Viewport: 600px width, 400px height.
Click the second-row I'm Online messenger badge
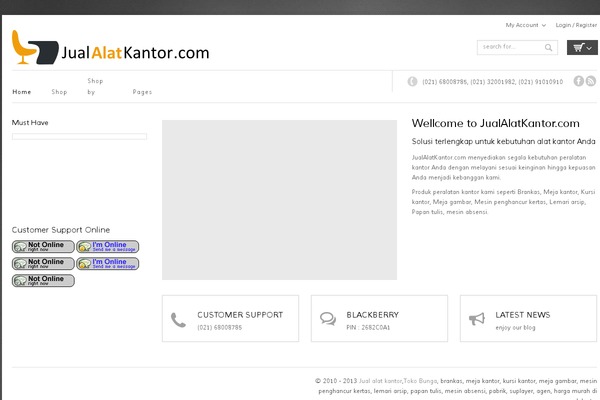coord(108,263)
